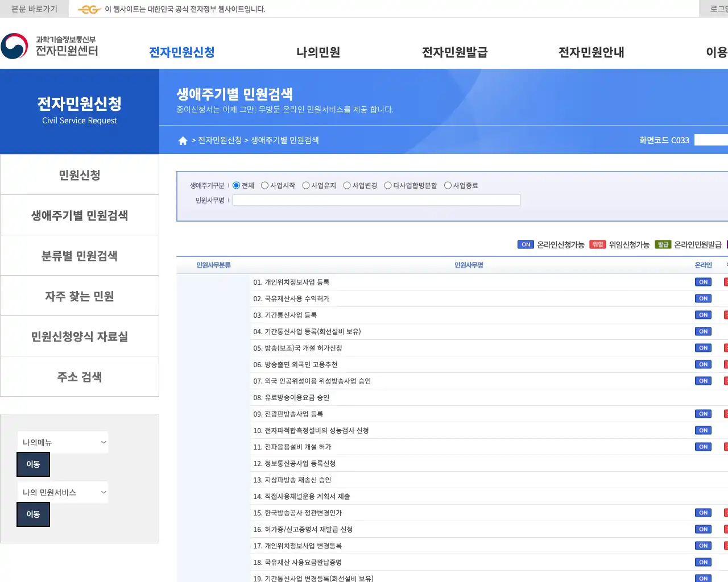The image size is (728, 582).
Task: Click the 화면코드 input box
Action: point(712,140)
